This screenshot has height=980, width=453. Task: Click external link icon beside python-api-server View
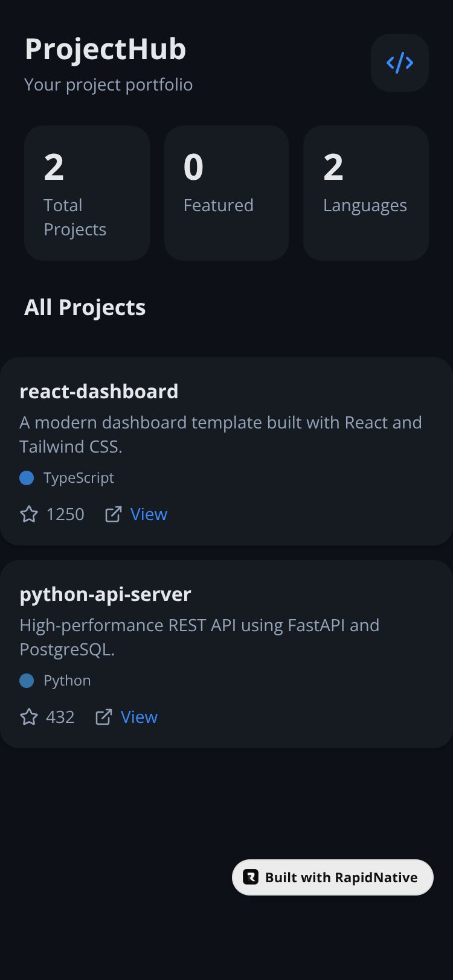(104, 717)
